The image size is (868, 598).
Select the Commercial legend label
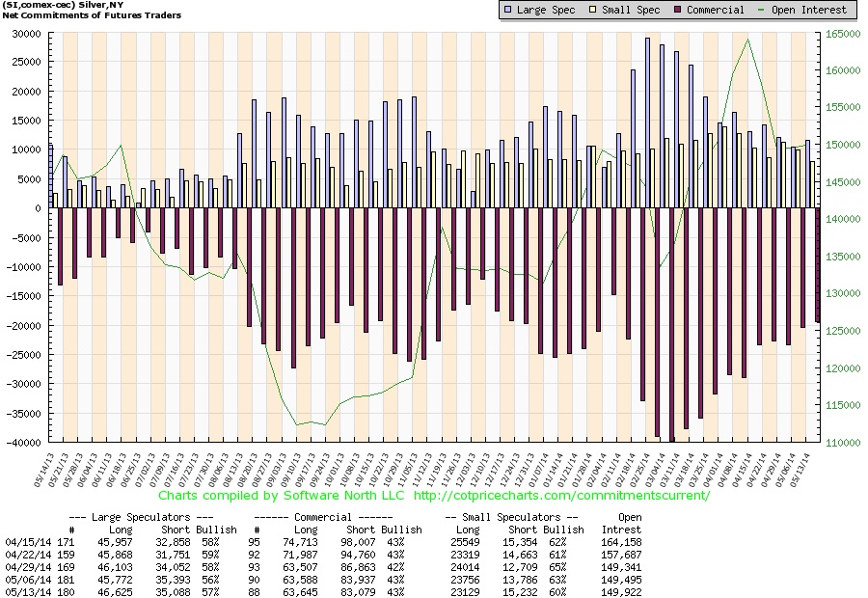click(716, 10)
